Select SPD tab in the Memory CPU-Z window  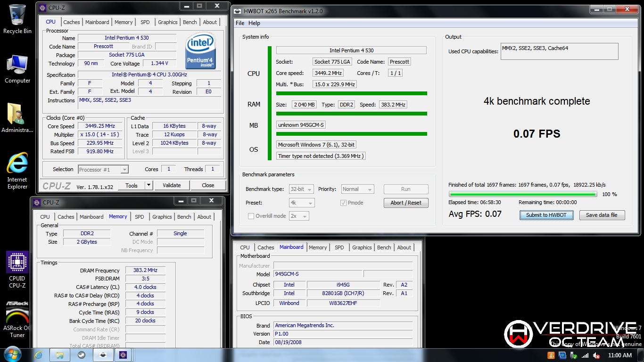[140, 217]
